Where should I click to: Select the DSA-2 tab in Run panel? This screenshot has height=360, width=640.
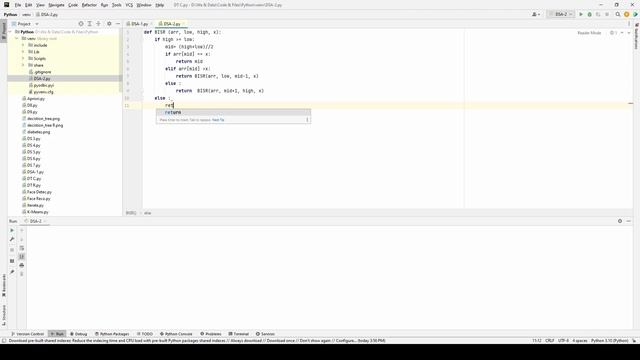point(36,221)
